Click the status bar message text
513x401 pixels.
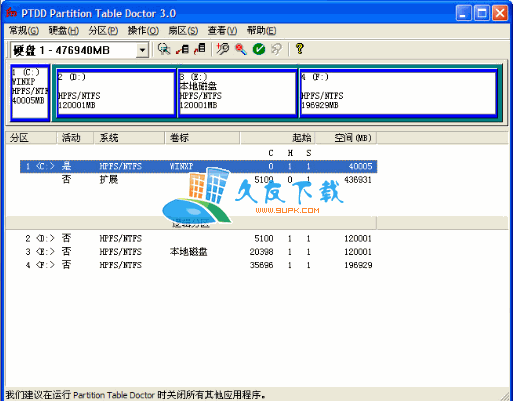click(x=136, y=395)
